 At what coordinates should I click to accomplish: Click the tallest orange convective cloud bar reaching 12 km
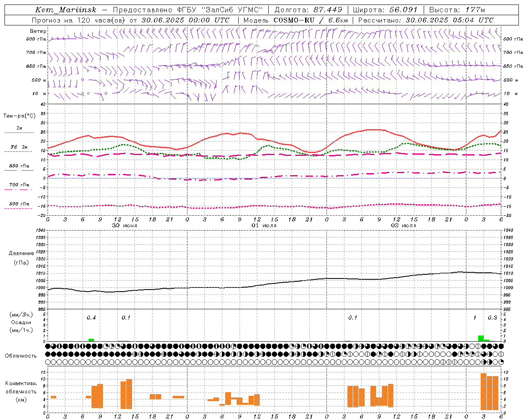[484, 392]
